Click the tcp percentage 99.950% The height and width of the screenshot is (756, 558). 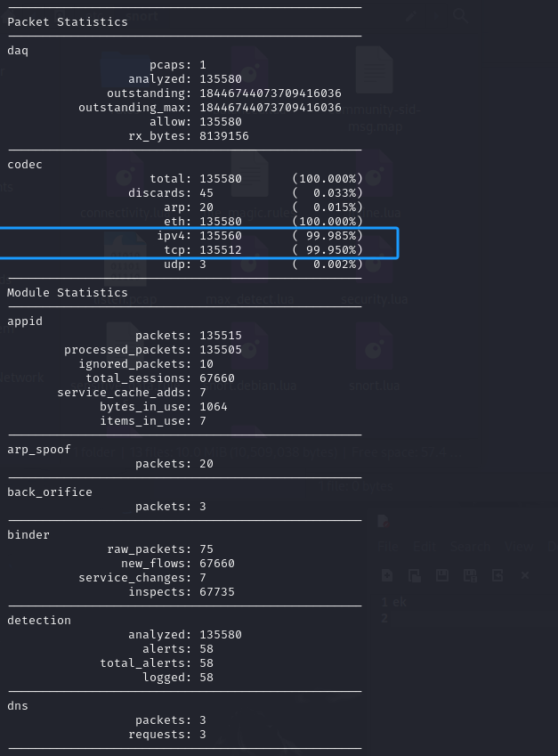click(x=328, y=250)
